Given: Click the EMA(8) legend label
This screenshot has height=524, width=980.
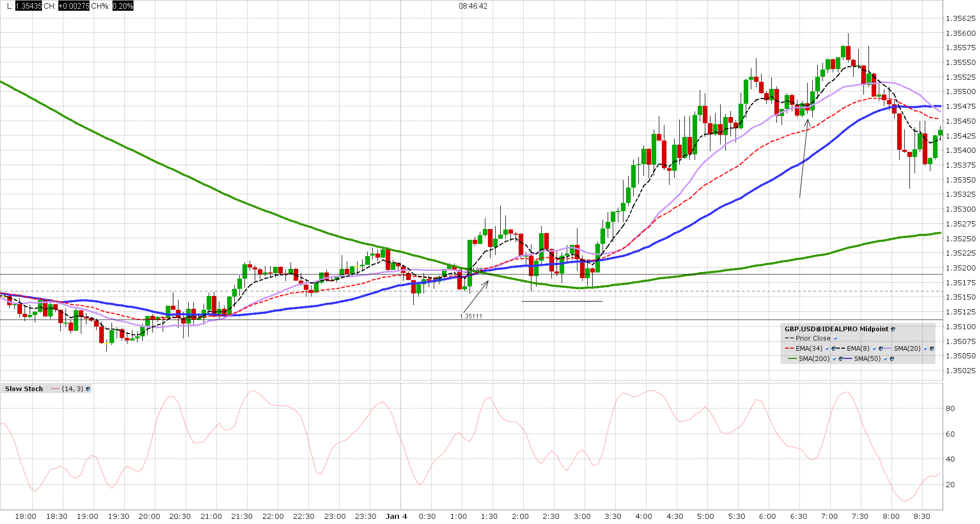Looking at the screenshot, I should [x=858, y=349].
